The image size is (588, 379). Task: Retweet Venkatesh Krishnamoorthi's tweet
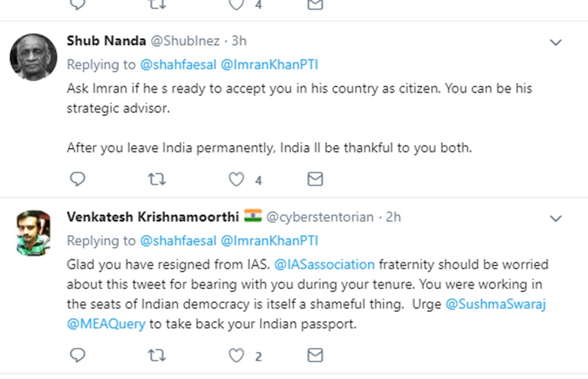(x=157, y=355)
